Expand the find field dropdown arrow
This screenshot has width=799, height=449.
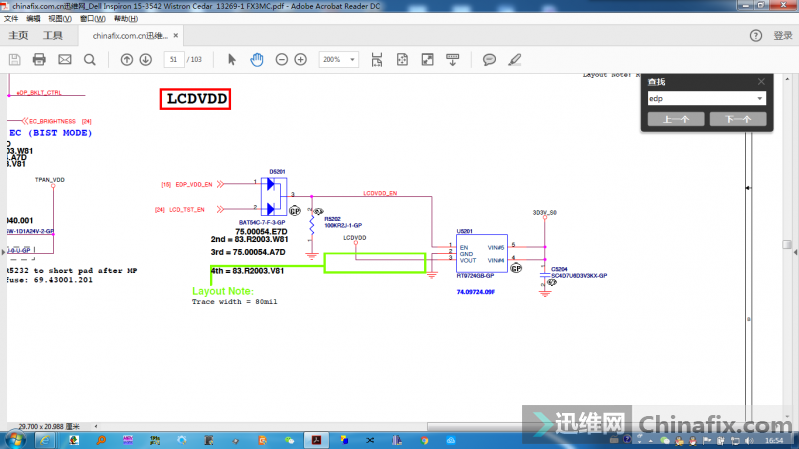760,98
